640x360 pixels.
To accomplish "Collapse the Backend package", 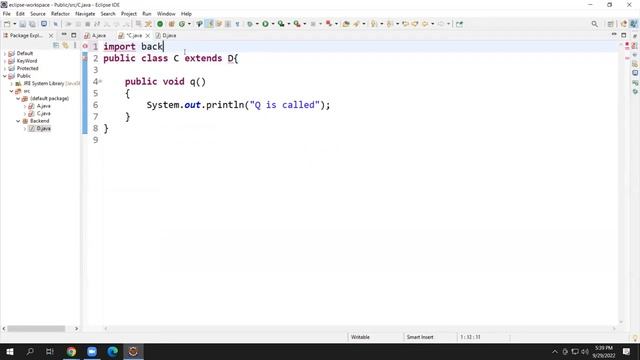I will pyautogui.click(x=18, y=121).
